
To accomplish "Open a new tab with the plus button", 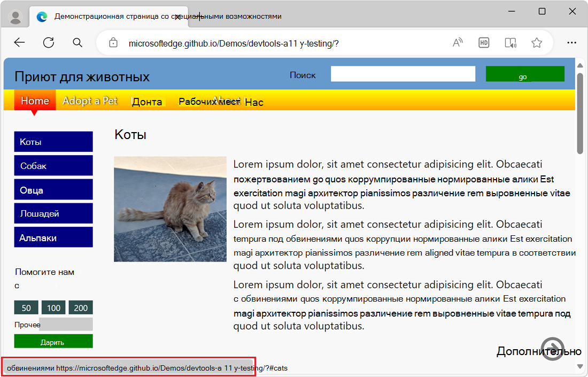I will coord(199,17).
